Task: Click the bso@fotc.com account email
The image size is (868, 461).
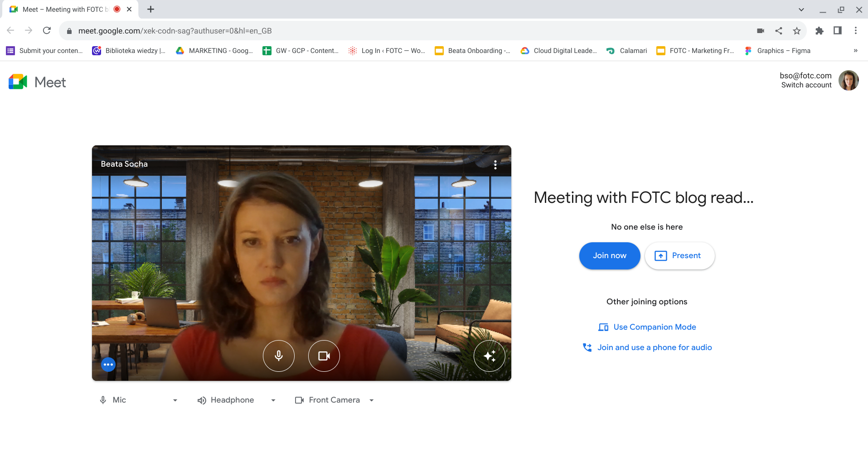Action: [x=805, y=76]
